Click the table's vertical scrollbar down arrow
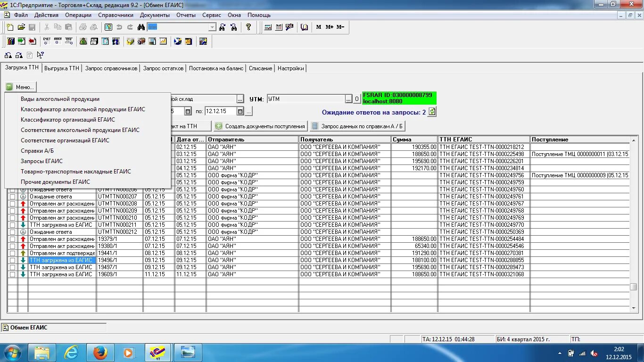 point(634,309)
